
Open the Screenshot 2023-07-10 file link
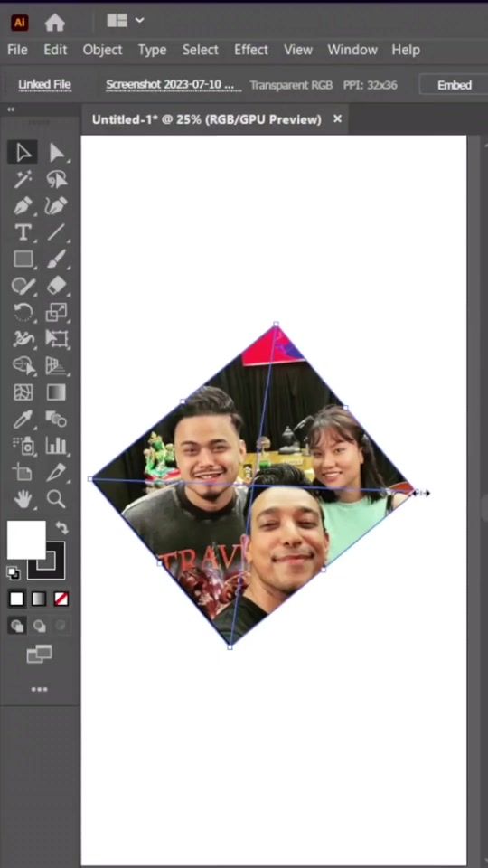coord(174,85)
